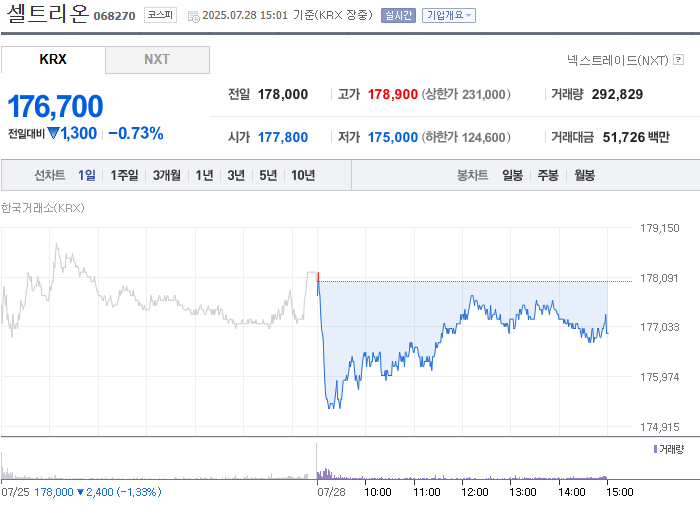This screenshot has height=505, width=700.
Task: Click the 12:00 time axis marker
Action: (x=475, y=492)
